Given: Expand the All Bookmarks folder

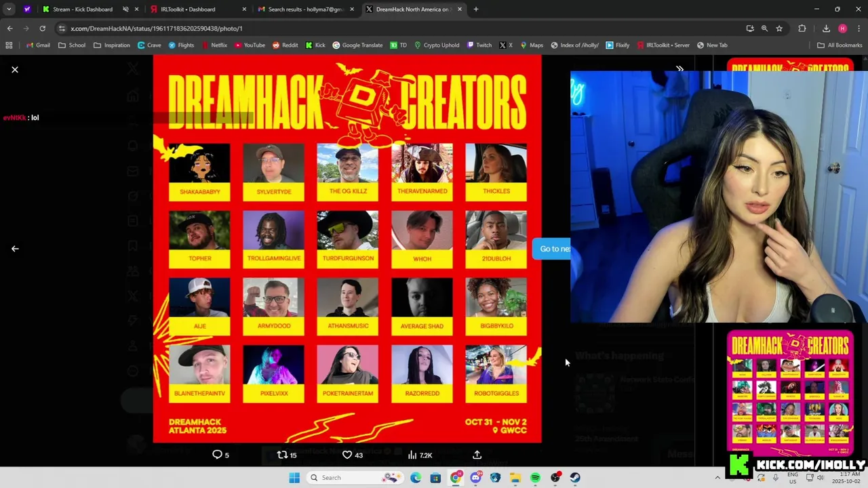Looking at the screenshot, I should (840, 45).
